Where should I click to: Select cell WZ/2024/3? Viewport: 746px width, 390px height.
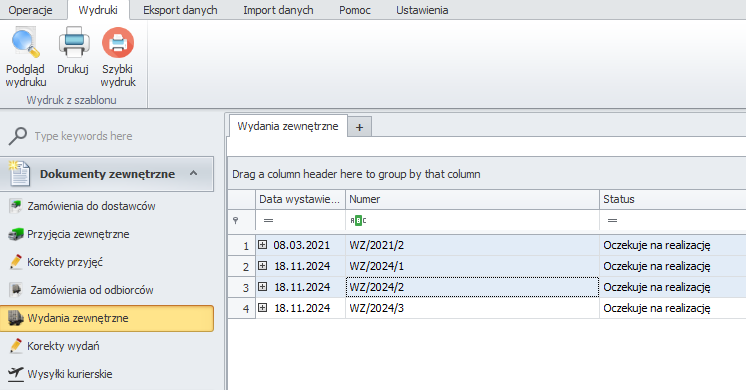click(472, 308)
